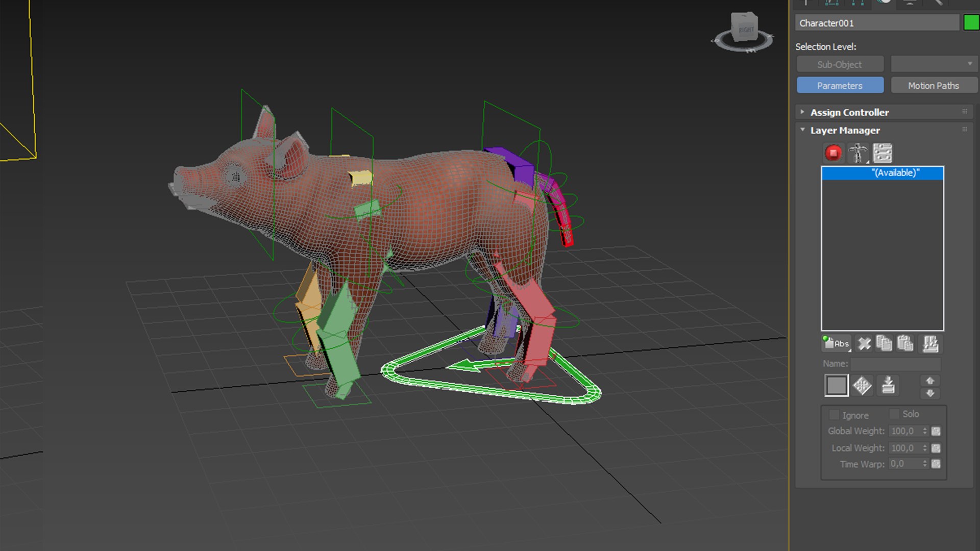This screenshot has width=980, height=551.
Task: Click the Character001 name field
Action: tap(877, 23)
